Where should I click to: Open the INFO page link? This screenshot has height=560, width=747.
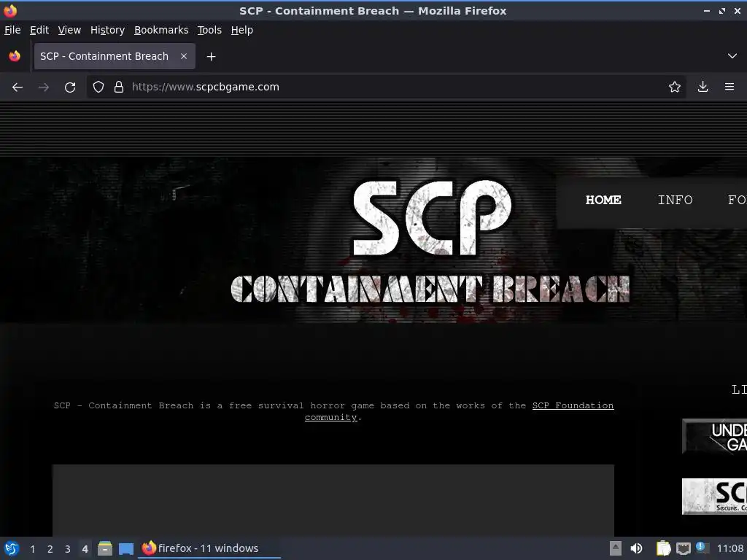tap(675, 200)
